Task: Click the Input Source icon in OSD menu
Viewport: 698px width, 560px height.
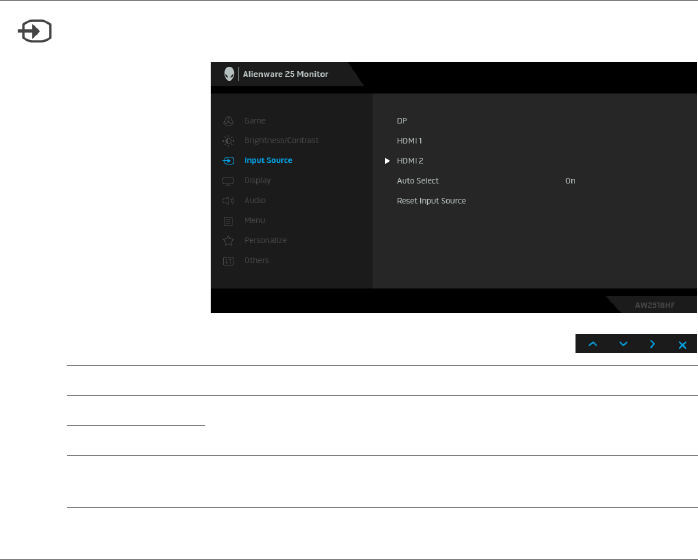Action: (x=228, y=161)
